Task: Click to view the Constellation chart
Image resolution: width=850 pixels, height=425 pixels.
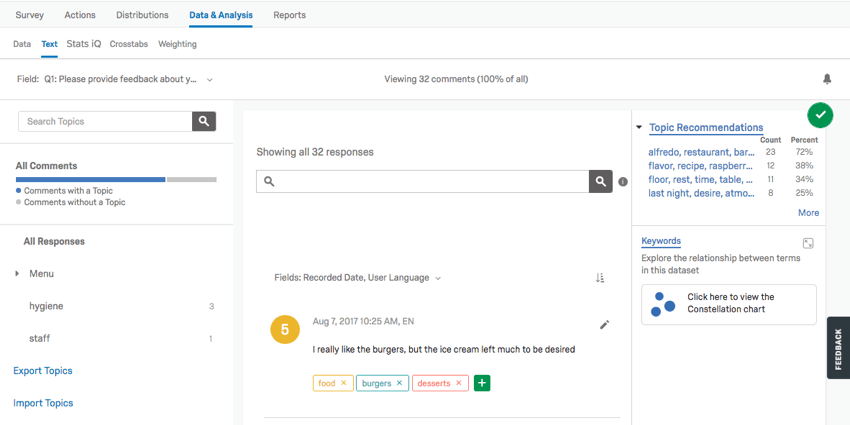Action: coord(729,304)
